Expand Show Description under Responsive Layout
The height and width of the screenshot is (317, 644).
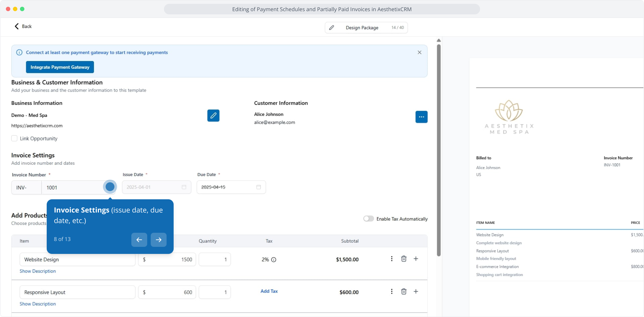click(x=38, y=304)
